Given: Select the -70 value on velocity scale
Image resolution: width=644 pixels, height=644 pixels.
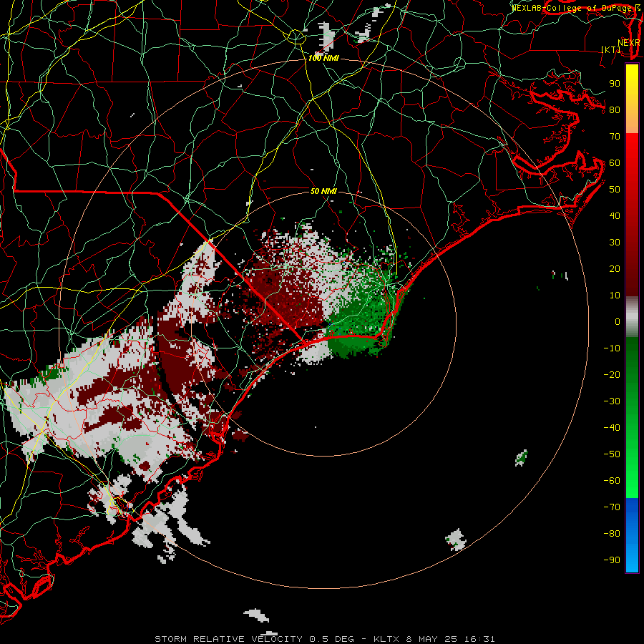Looking at the screenshot, I should pyautogui.click(x=612, y=507).
